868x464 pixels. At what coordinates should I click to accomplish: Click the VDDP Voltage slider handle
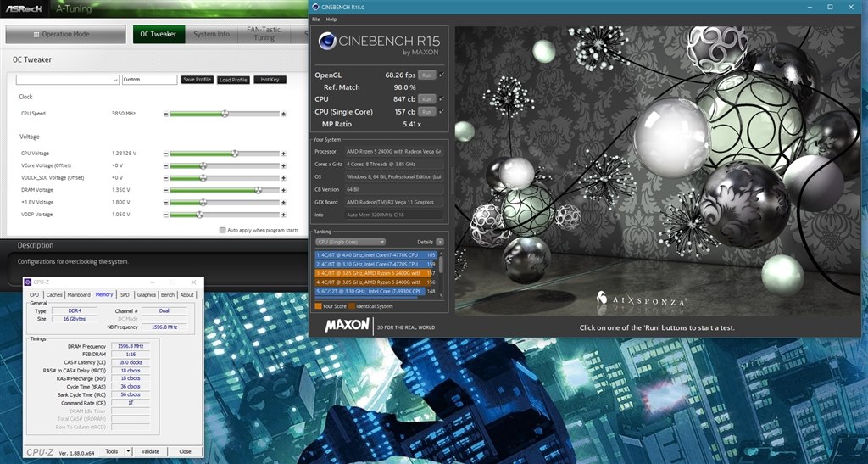click(x=200, y=215)
